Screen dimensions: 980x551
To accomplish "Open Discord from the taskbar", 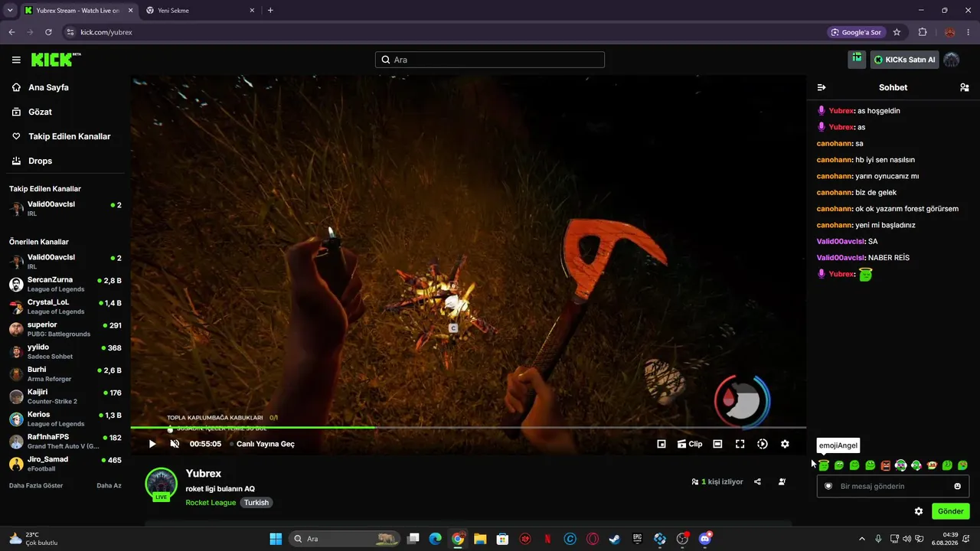I will (705, 539).
